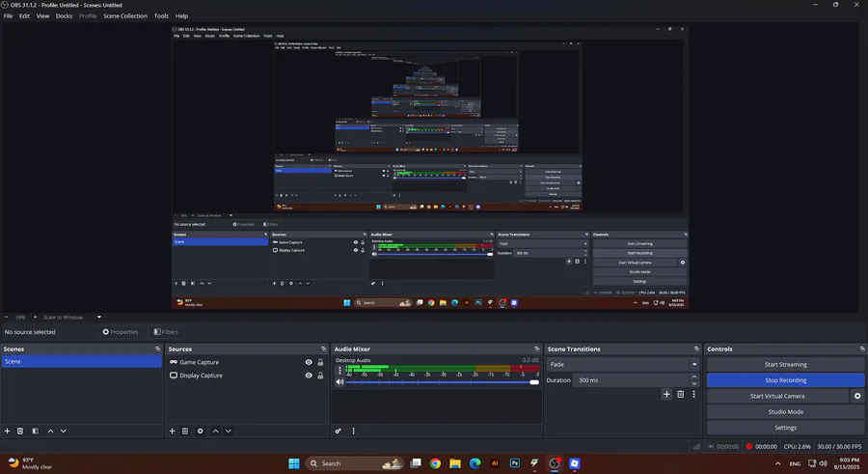Toggle lock on Display Capture source
Image resolution: width=868 pixels, height=474 pixels.
(x=320, y=376)
